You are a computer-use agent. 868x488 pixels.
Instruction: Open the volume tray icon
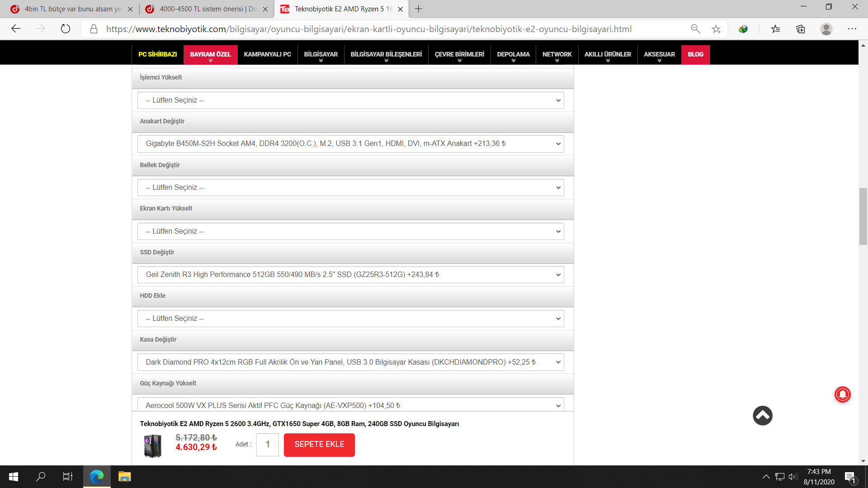tap(793, 477)
